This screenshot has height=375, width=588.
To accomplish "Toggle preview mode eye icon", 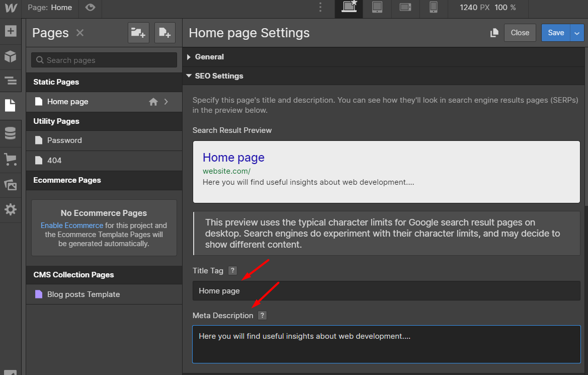I will 90,8.
